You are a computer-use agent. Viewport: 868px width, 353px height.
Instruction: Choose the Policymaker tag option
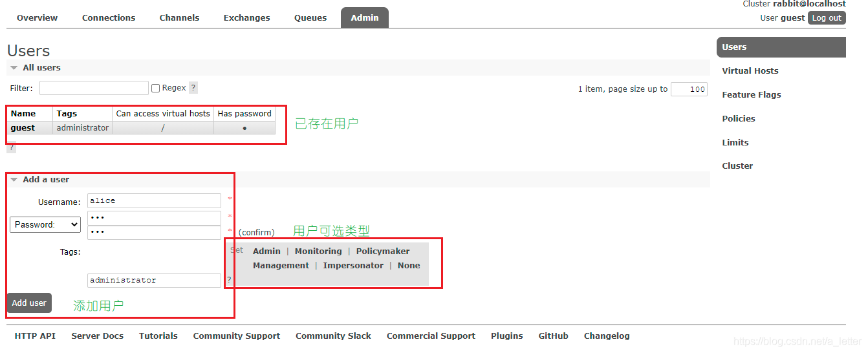click(383, 251)
